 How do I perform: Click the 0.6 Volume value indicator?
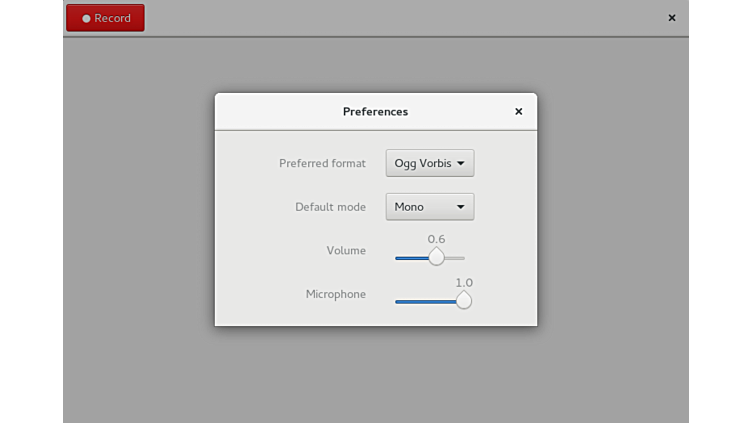(436, 239)
